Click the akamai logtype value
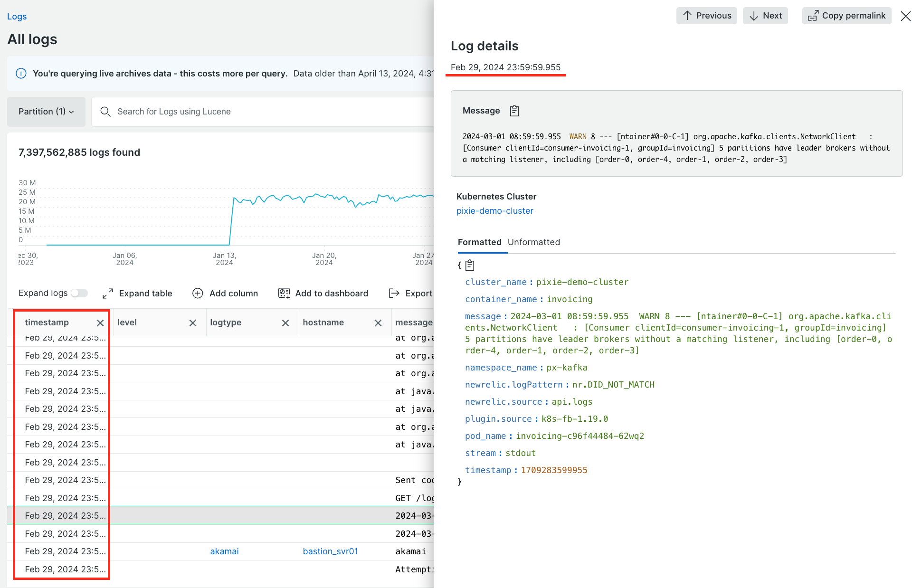This screenshot has height=588, width=912. 224,551
